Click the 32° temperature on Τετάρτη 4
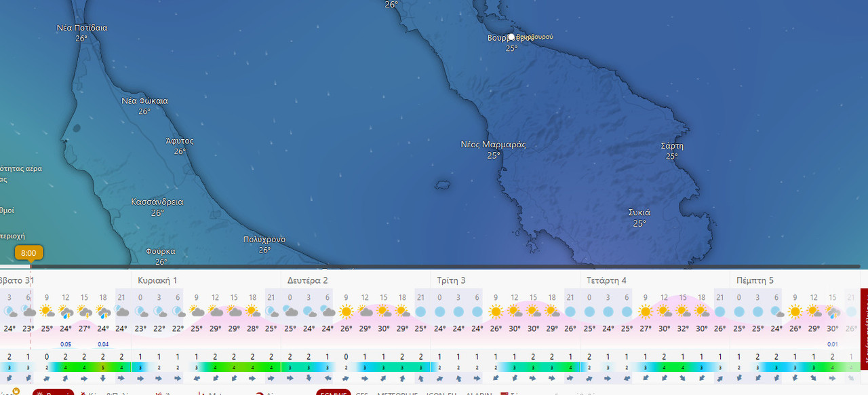868x395 pixels. pyautogui.click(x=683, y=328)
